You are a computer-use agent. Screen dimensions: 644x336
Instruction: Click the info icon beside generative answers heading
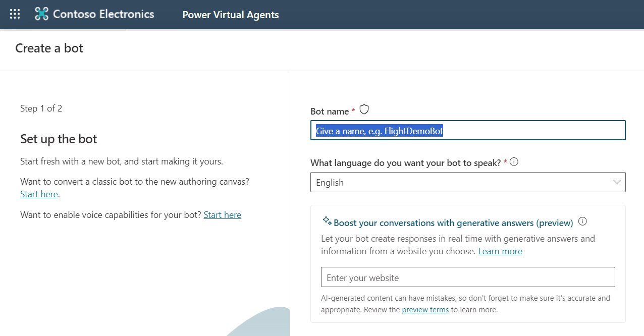coord(583,221)
